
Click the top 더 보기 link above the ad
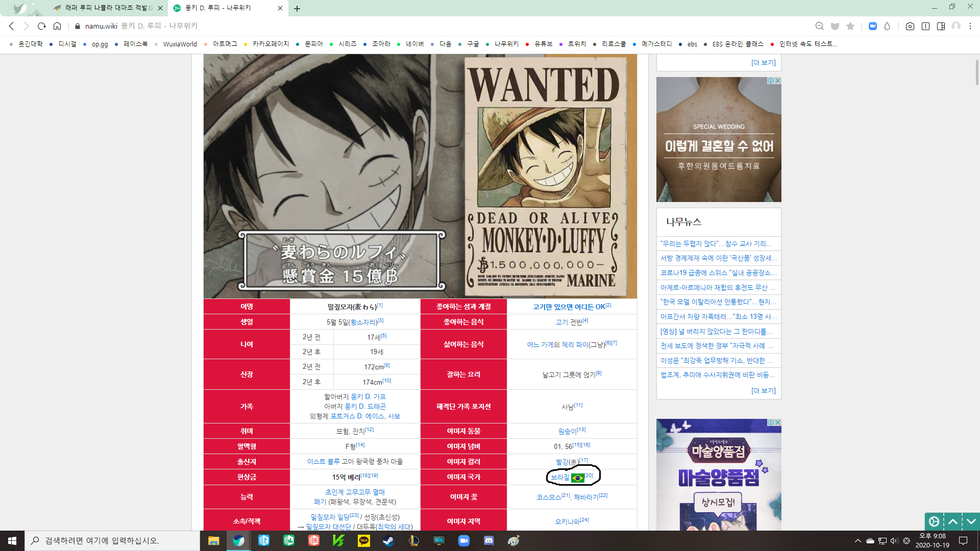764,63
